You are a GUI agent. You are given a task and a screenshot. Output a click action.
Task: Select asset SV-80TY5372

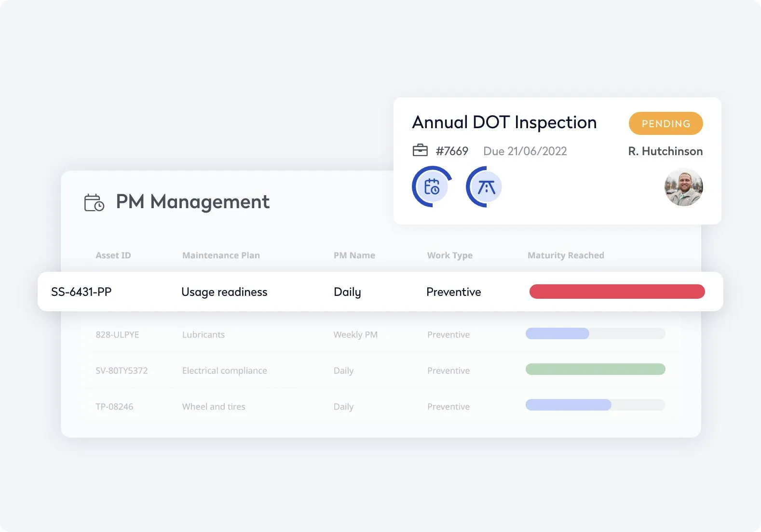click(x=122, y=371)
